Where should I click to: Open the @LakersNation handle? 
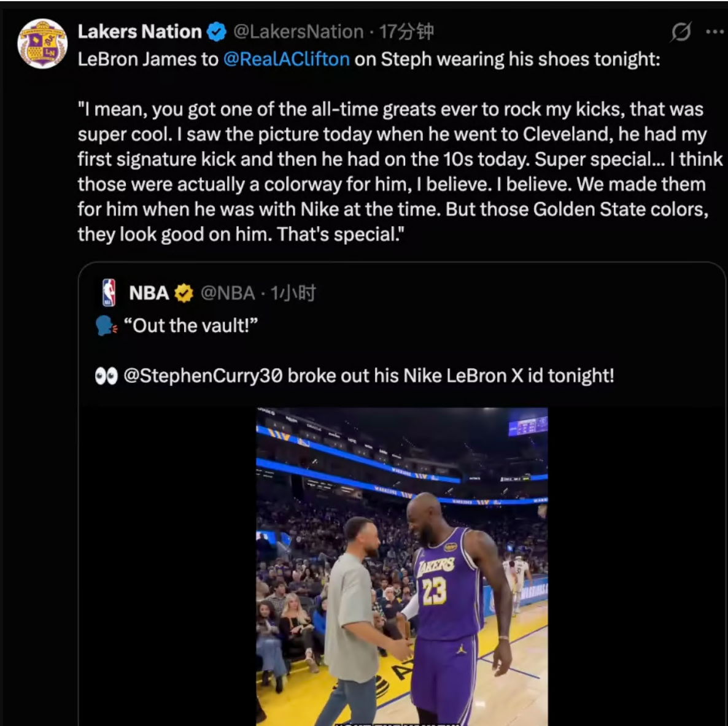pyautogui.click(x=298, y=31)
